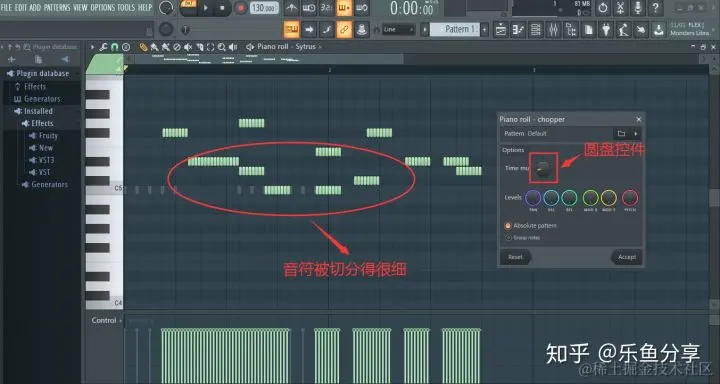The image size is (720, 384).
Task: Click the Reset button
Action: [516, 257]
